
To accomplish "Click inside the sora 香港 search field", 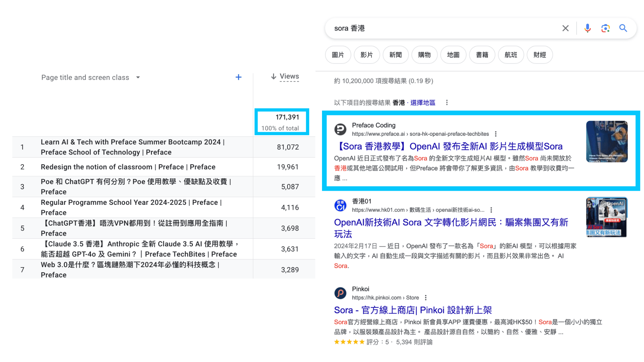I will click(x=443, y=28).
